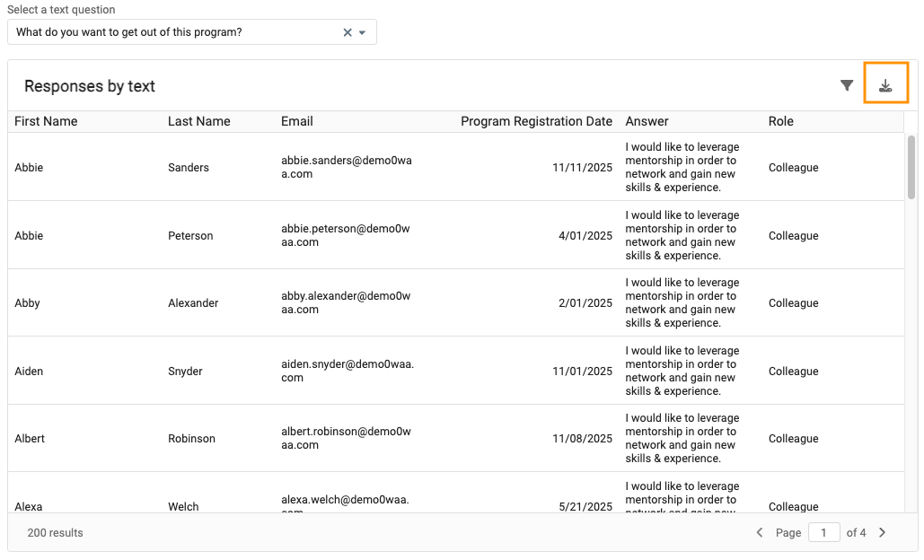Clear the selected text question
924x560 pixels.
click(348, 32)
